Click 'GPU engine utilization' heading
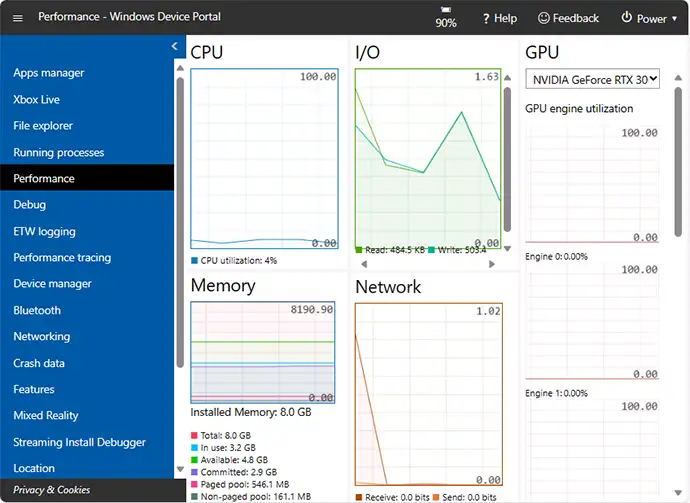Viewport: 690px width, 503px height. tap(579, 109)
